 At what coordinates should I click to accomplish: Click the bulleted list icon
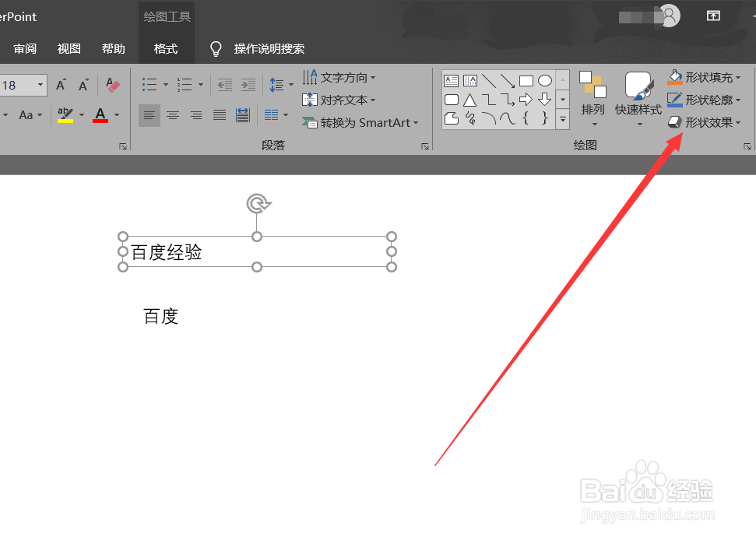tap(149, 85)
